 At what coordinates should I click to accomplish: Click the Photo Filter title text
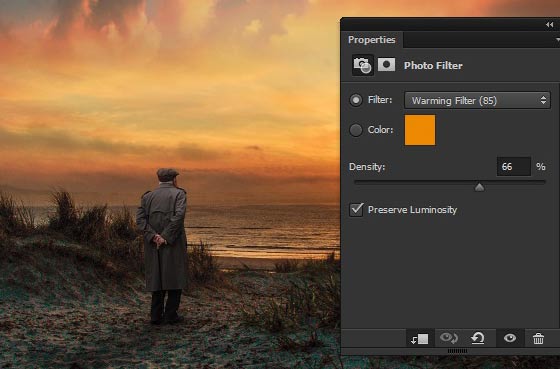pos(433,65)
